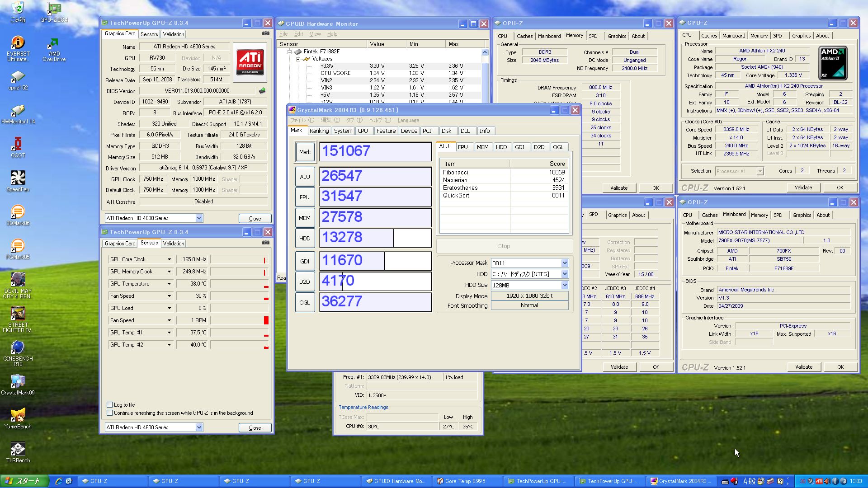Open HDD drive selection dropdown
868x488 pixels.
tap(565, 274)
